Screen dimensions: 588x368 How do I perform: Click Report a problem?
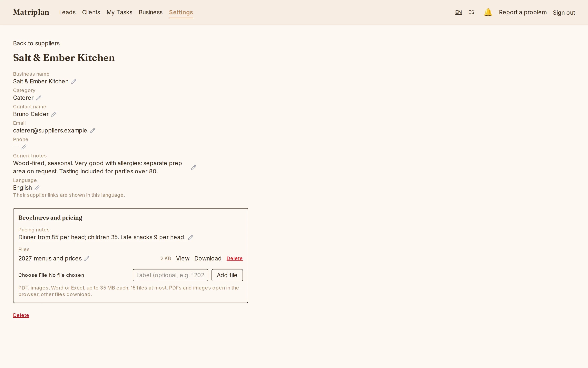(523, 12)
